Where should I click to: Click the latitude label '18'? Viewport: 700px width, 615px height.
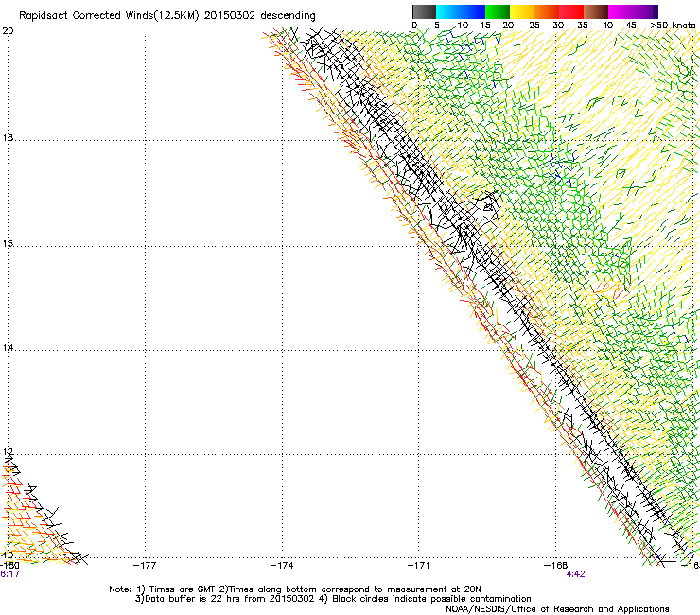8,137
